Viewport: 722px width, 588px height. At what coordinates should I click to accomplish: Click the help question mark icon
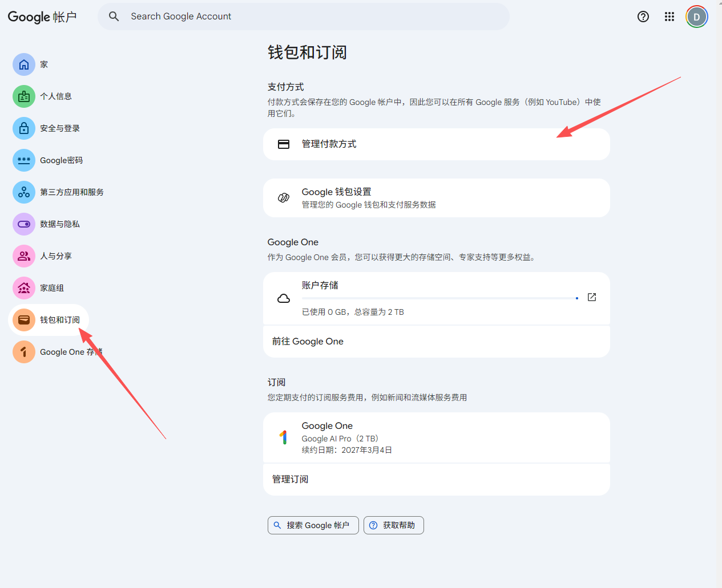(x=643, y=17)
